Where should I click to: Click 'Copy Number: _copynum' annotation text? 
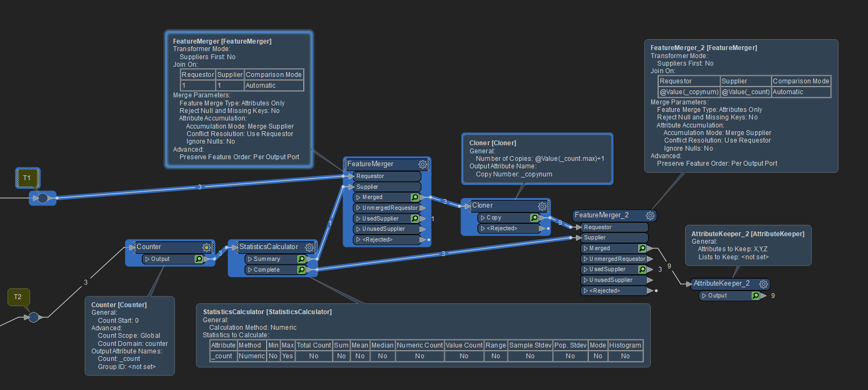point(514,174)
